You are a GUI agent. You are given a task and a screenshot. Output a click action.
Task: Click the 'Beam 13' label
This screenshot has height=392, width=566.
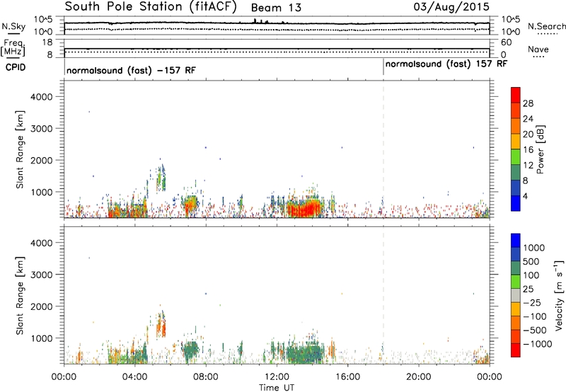point(276,8)
